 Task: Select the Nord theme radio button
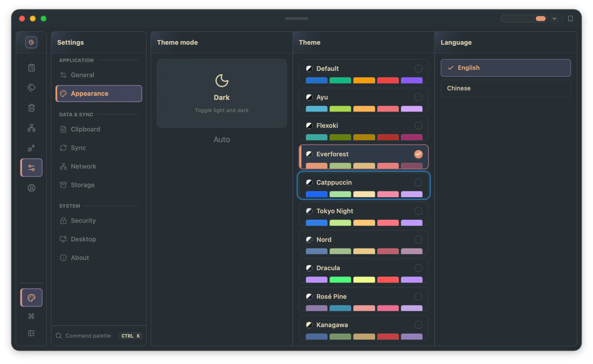click(418, 240)
